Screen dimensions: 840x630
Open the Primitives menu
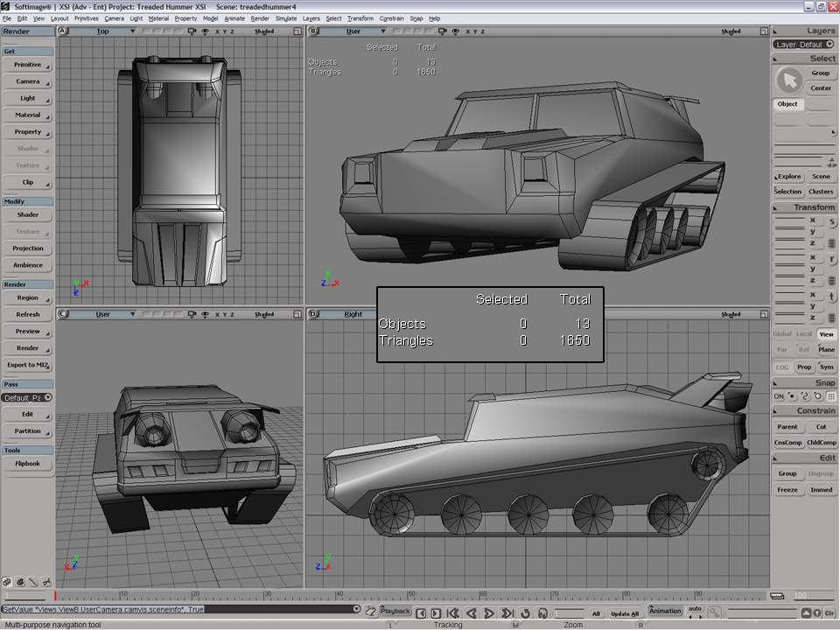coord(86,18)
